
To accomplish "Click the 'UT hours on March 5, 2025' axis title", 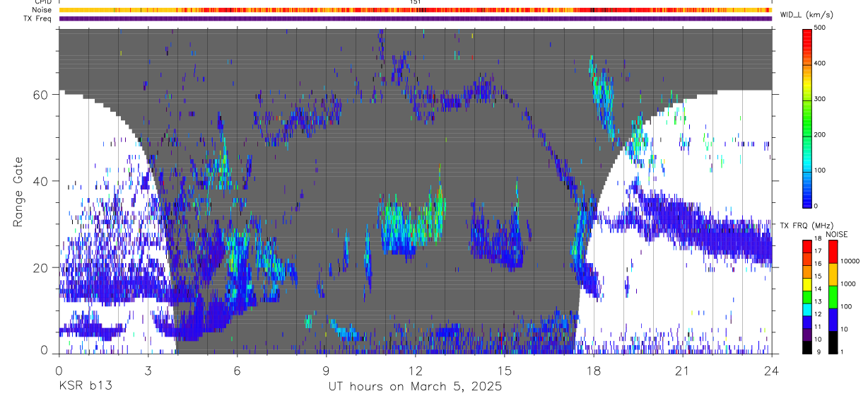I will tap(415, 386).
